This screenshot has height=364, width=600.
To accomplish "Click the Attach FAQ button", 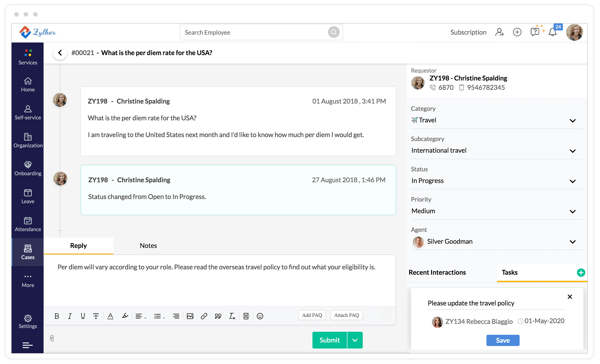I will pyautogui.click(x=347, y=315).
